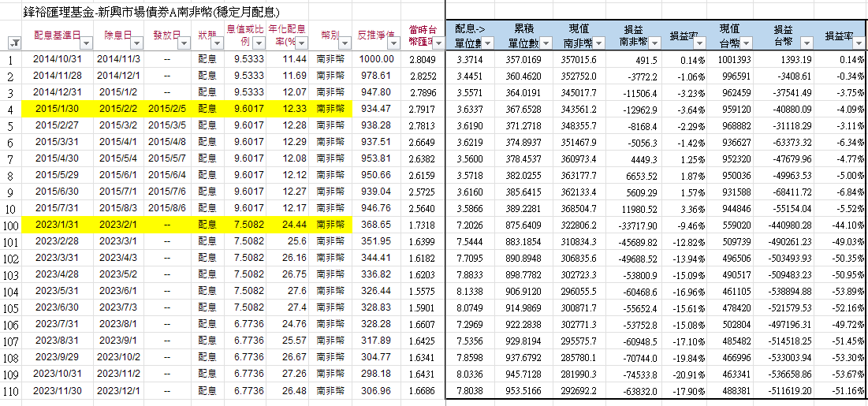Select the 反推淨值 cell 1000.00
The image size is (868, 406).
point(377,59)
